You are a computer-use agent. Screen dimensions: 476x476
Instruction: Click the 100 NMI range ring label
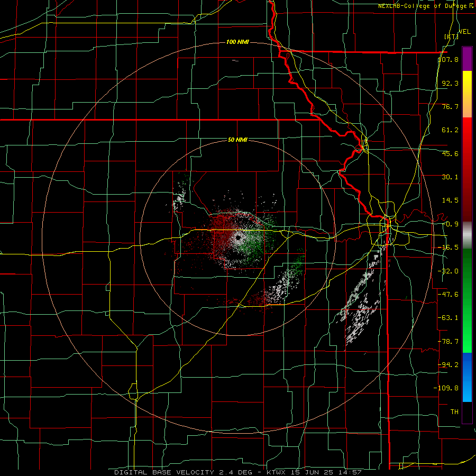coord(237,42)
